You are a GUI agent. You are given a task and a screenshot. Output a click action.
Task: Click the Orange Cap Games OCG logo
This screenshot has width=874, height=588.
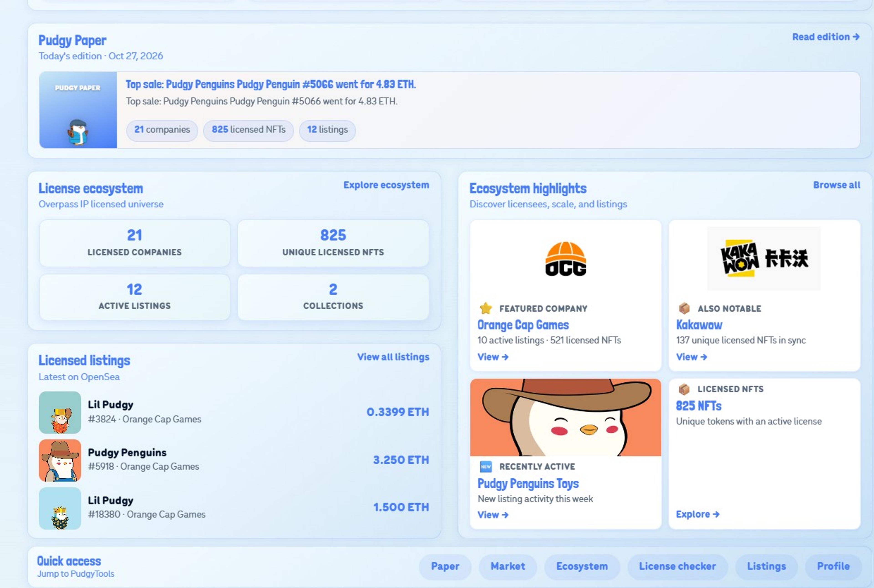click(x=565, y=259)
